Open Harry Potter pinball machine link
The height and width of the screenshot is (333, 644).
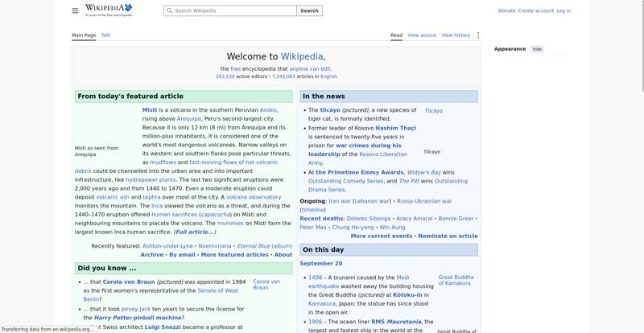click(x=138, y=318)
